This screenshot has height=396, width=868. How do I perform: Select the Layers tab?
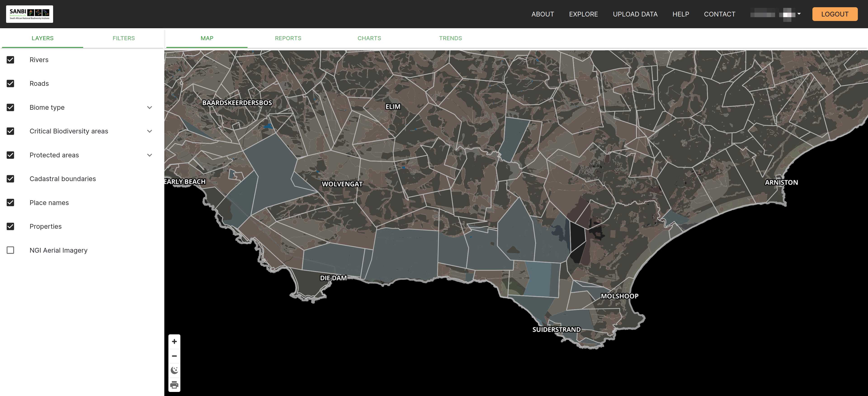point(42,38)
